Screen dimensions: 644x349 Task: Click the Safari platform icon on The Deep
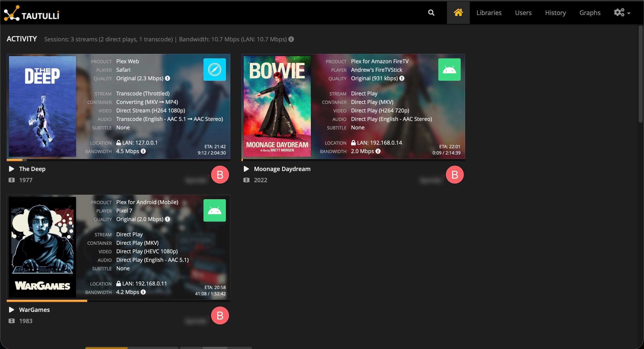pos(214,70)
